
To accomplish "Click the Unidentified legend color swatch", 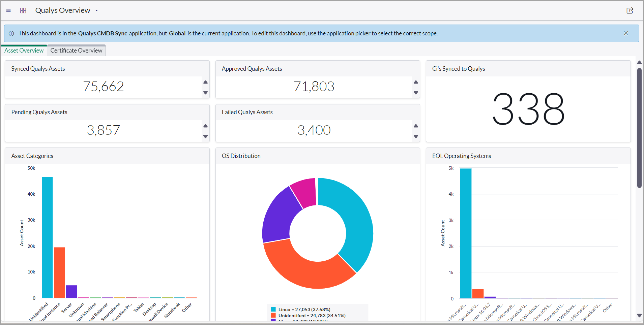I will click(273, 316).
